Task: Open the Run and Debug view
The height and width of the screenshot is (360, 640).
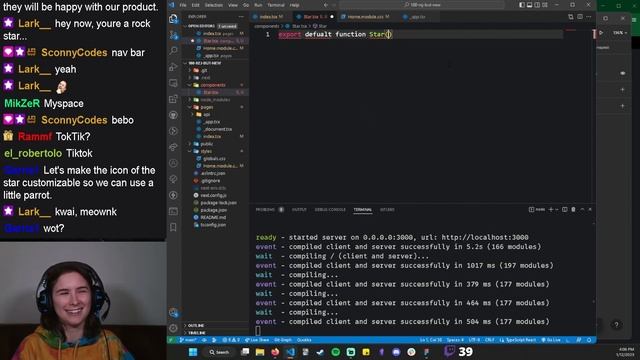Action: coord(173,67)
